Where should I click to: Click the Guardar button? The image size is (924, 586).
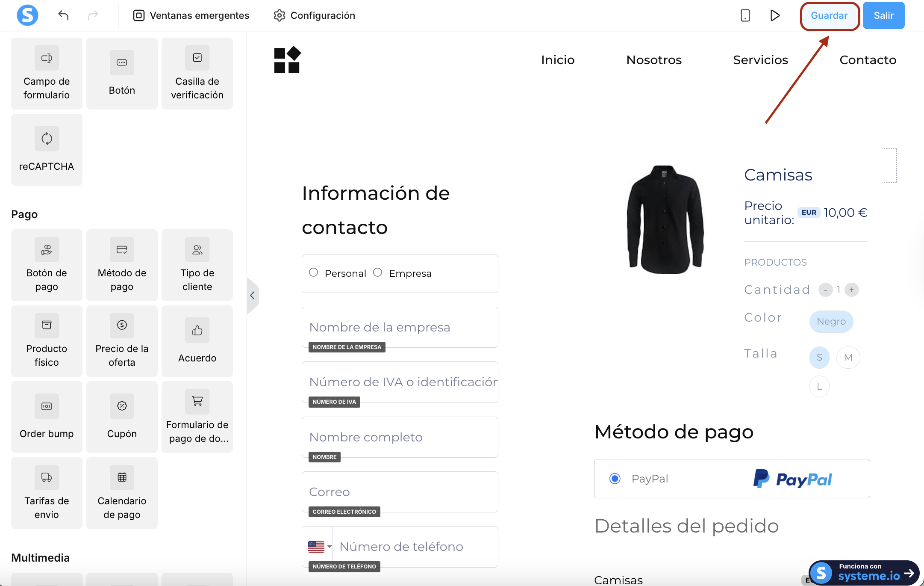(829, 15)
